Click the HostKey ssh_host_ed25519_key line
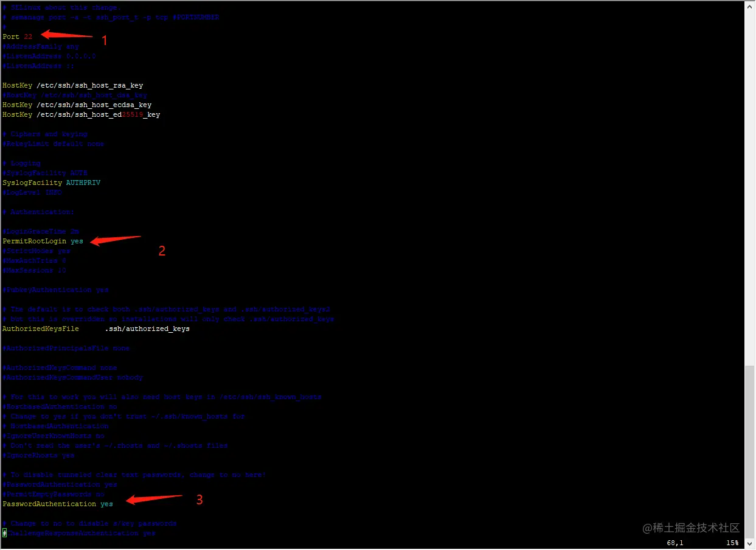The width and height of the screenshot is (756, 550). pyautogui.click(x=81, y=115)
